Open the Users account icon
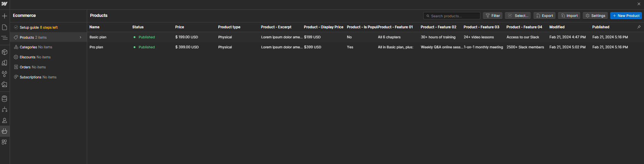The width and height of the screenshot is (644, 164). (4, 120)
